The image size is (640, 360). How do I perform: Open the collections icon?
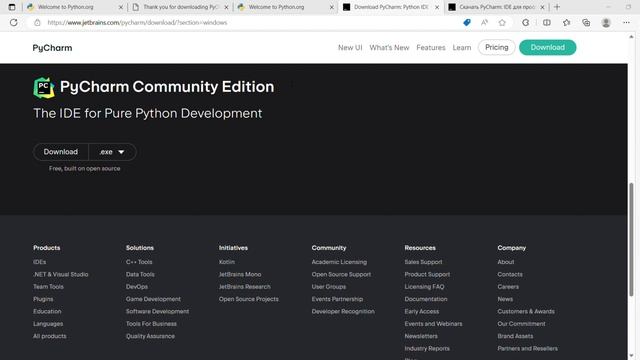coord(586,22)
